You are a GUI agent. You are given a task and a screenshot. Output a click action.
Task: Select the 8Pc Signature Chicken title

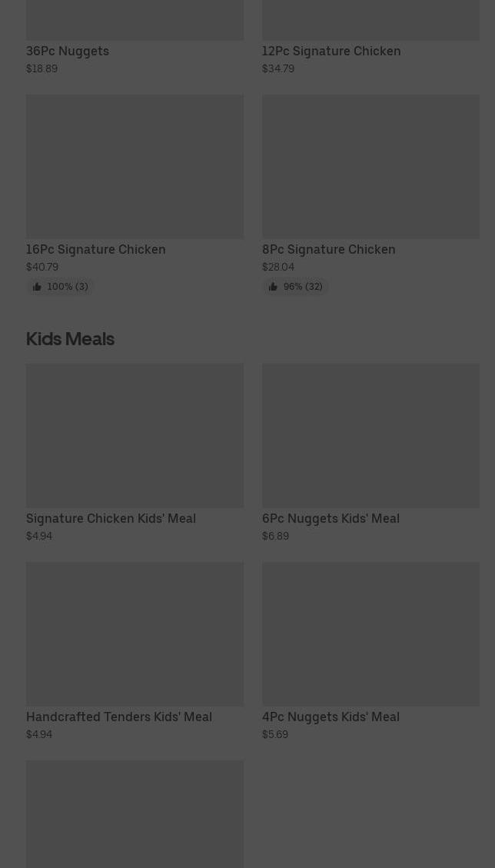click(328, 249)
